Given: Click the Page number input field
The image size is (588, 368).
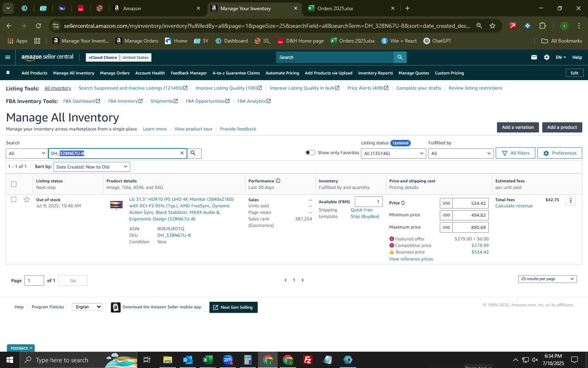Looking at the screenshot, I should [34, 280].
